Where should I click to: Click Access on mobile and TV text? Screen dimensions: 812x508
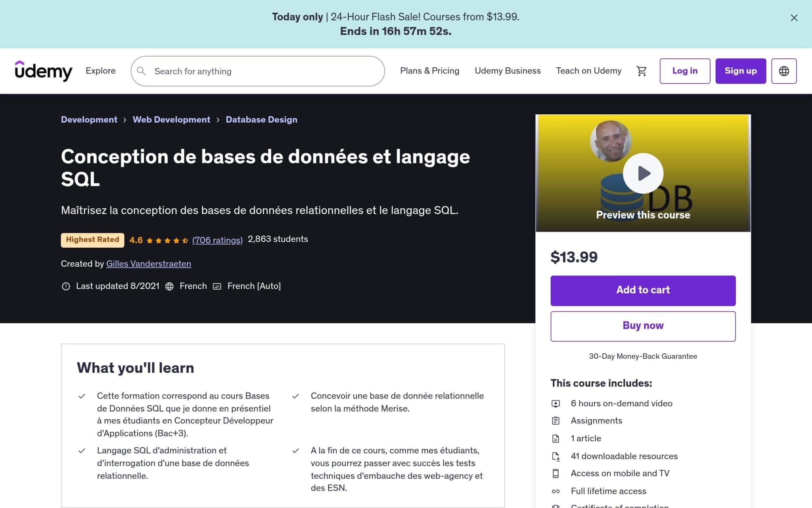click(x=620, y=473)
